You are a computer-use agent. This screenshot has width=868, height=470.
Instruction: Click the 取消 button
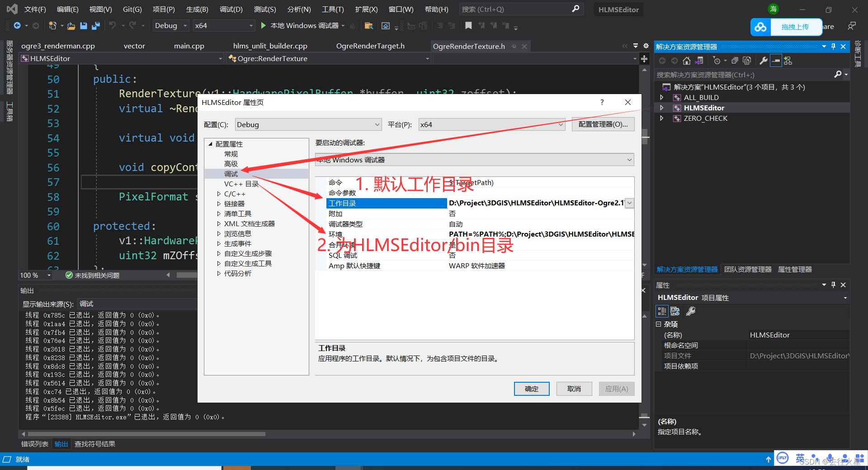tap(574, 389)
